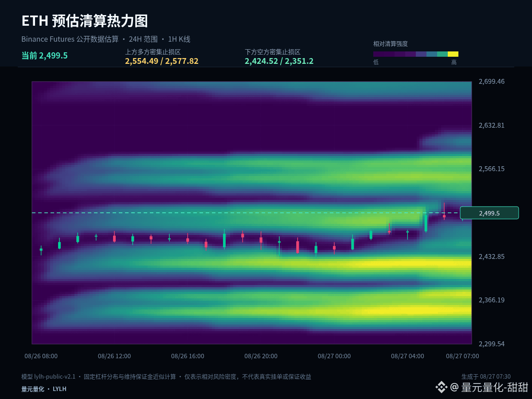Click the 08/26 16:00 time label
This screenshot has height=399, width=532.
[x=188, y=356]
